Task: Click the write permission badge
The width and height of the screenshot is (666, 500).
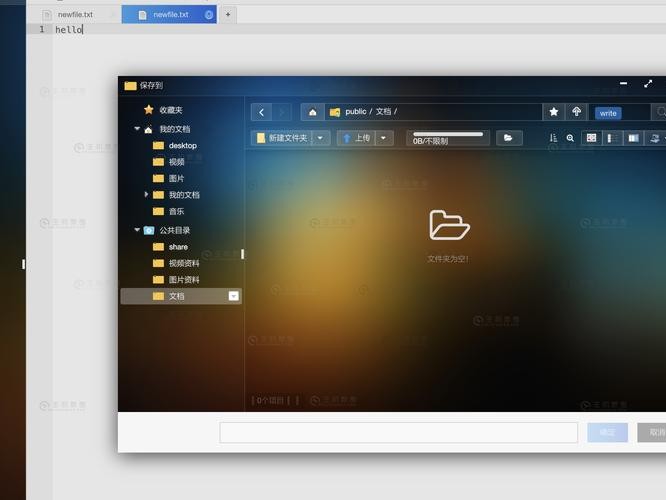Action: tap(608, 113)
